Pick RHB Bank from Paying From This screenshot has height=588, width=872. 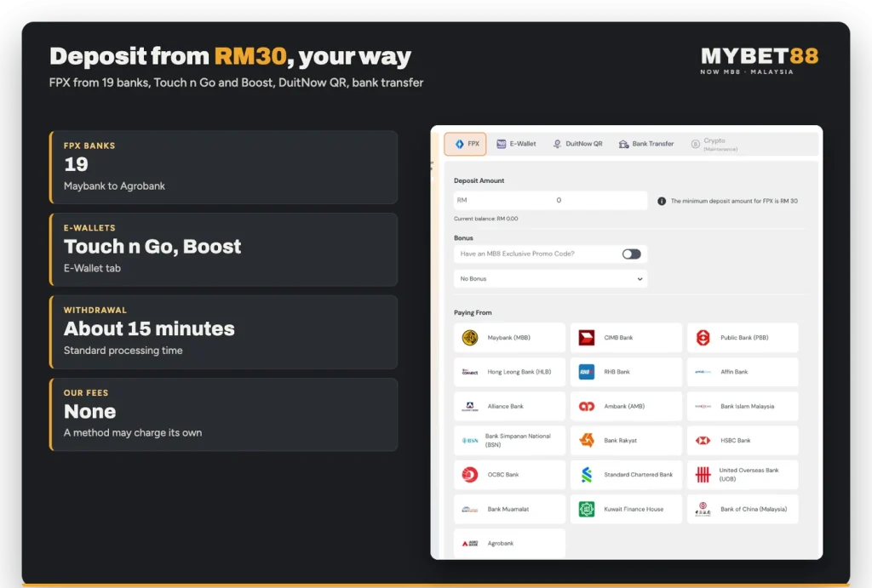pyautogui.click(x=626, y=372)
